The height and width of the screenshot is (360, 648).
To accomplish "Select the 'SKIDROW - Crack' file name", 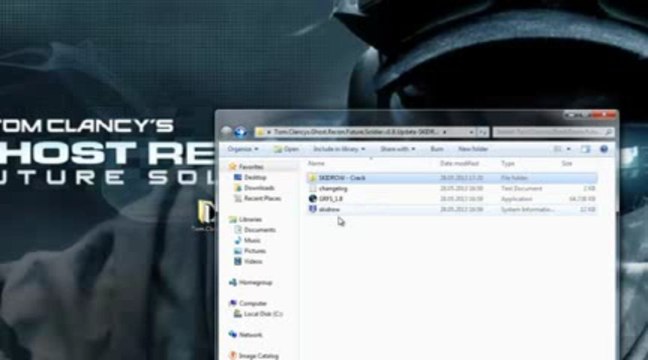I will (x=342, y=178).
